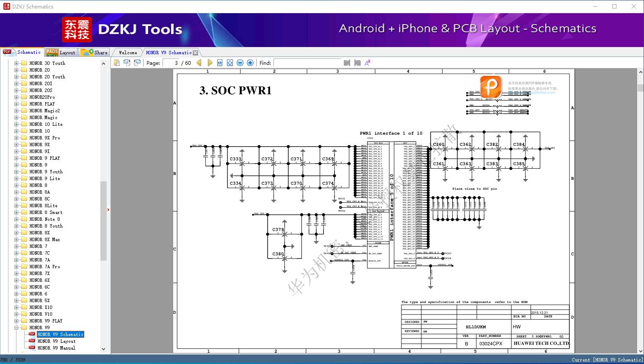
Task: Click the orange PDF editor logo on page
Action: coord(491,87)
